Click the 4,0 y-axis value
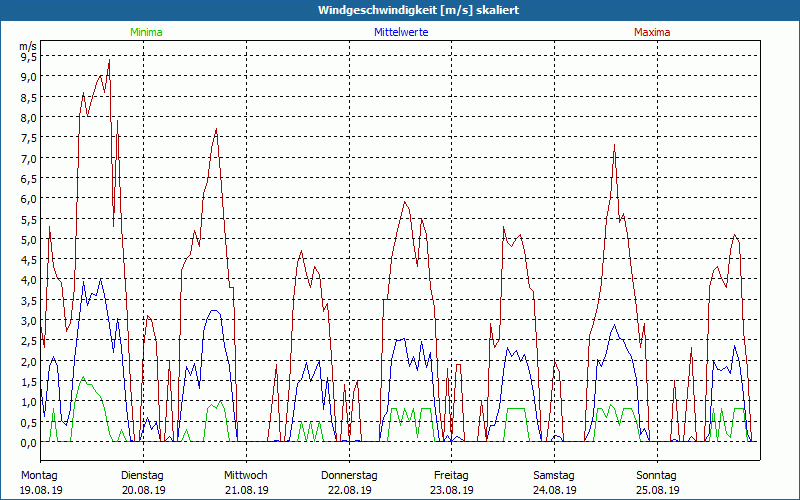The width and height of the screenshot is (800, 500). pyautogui.click(x=29, y=280)
